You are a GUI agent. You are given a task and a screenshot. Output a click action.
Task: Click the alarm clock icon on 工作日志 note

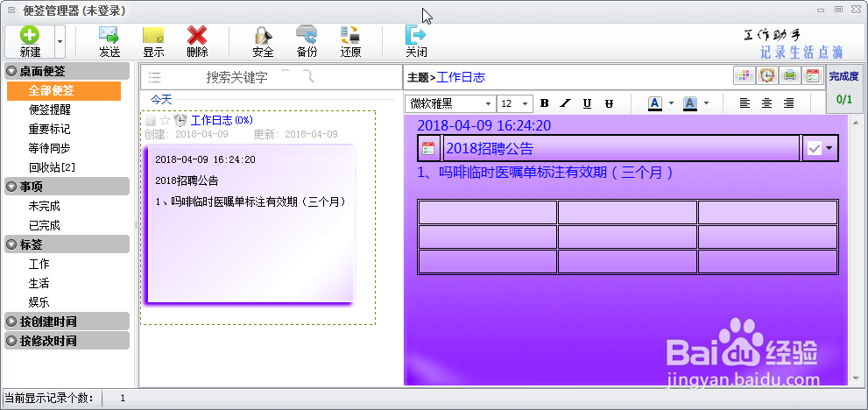(180, 120)
